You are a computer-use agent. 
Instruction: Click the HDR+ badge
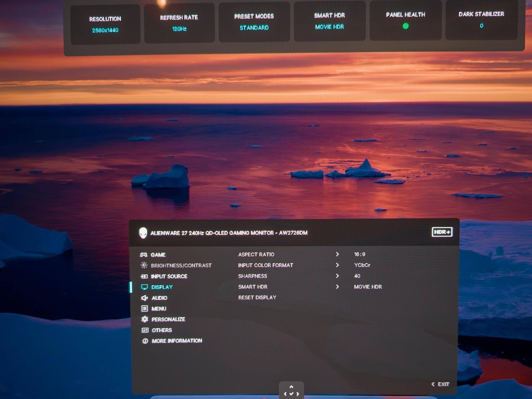coord(442,232)
